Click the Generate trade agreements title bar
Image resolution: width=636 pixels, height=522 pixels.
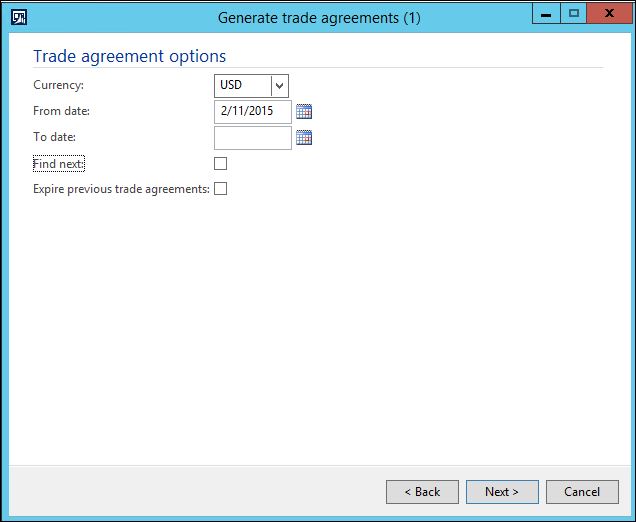(x=320, y=16)
